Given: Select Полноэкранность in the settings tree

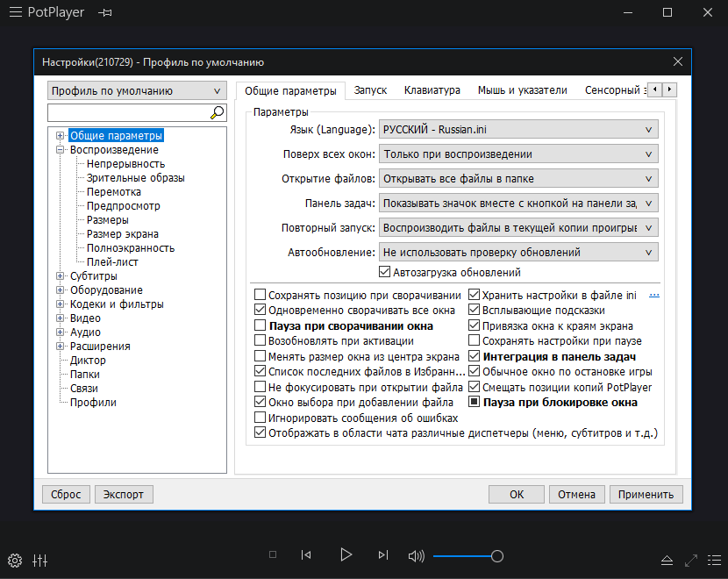Looking at the screenshot, I should [x=131, y=248].
